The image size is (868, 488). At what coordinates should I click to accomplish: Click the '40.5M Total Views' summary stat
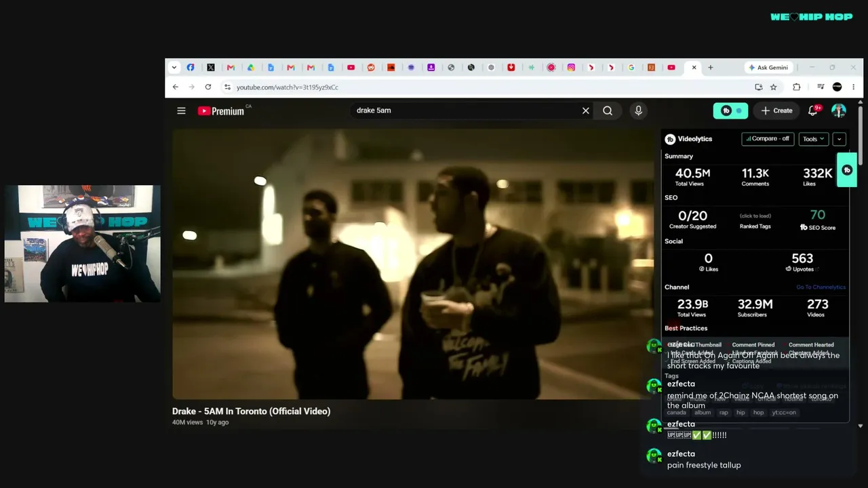pos(692,177)
